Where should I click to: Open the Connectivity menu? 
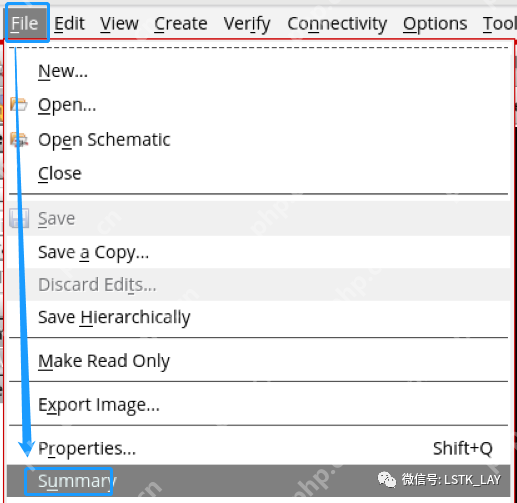[337, 24]
